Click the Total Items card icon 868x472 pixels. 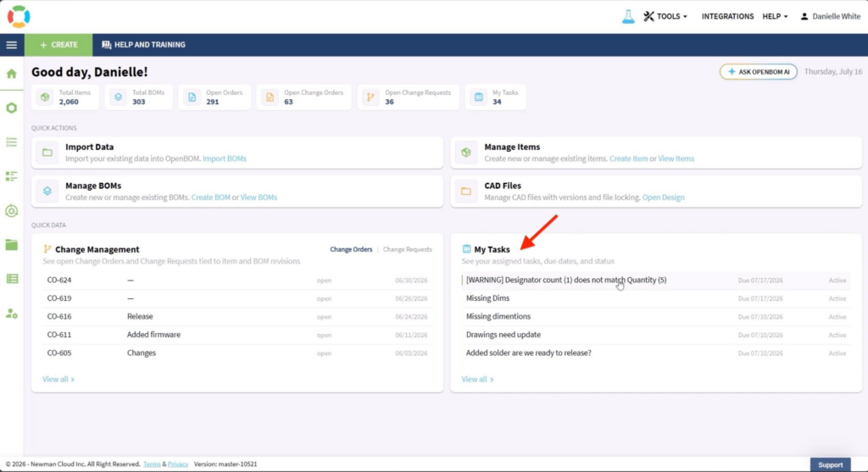tap(45, 97)
